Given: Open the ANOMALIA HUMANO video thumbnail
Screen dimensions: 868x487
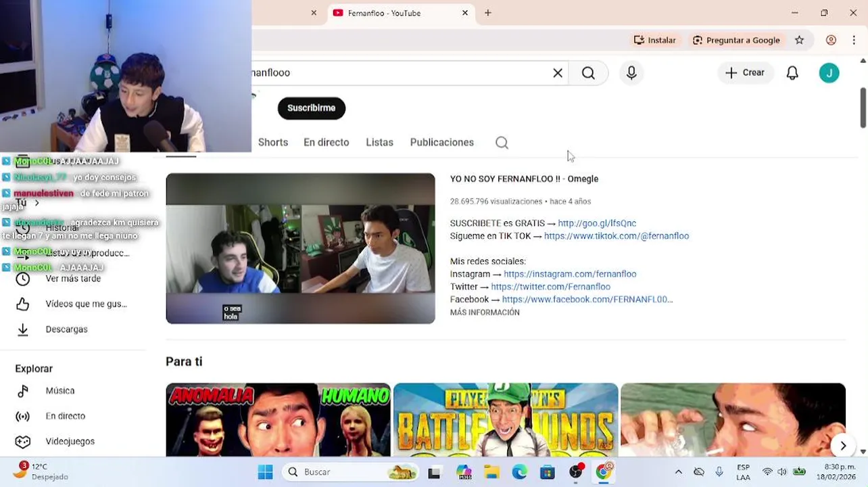Looking at the screenshot, I should coord(278,420).
